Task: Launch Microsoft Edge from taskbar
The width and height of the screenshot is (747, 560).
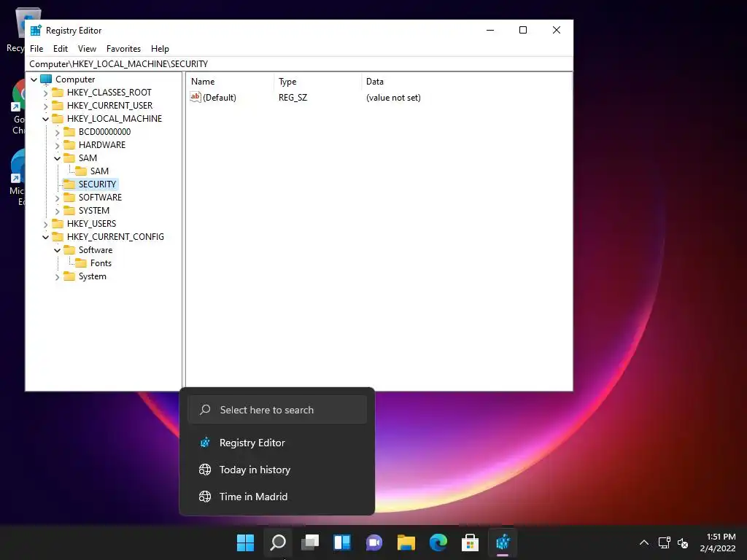Action: [438, 542]
